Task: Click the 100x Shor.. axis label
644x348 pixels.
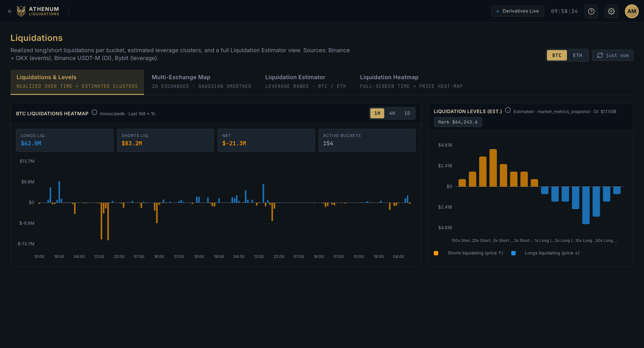Action: [461, 241]
